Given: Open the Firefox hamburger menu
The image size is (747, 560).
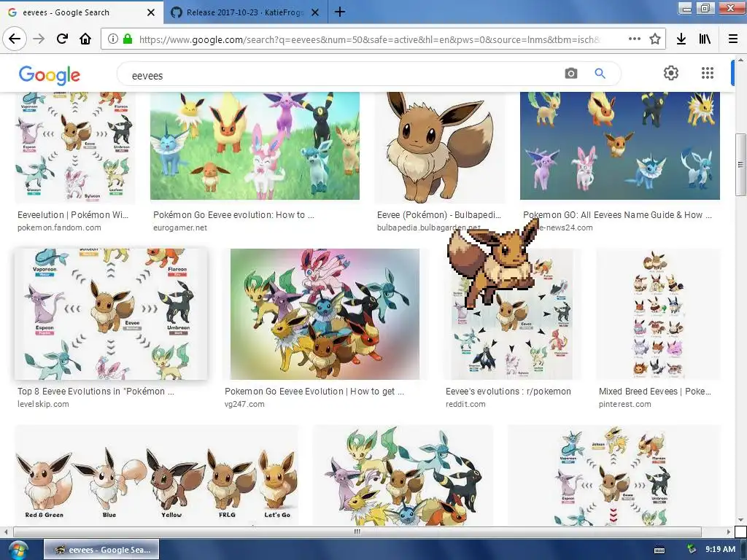Looking at the screenshot, I should pyautogui.click(x=732, y=39).
